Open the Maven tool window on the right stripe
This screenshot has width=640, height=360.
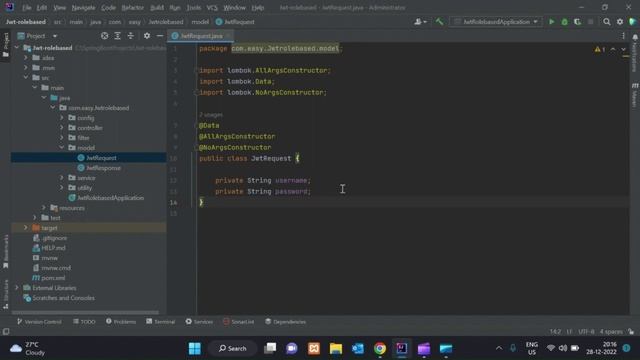pos(635,95)
